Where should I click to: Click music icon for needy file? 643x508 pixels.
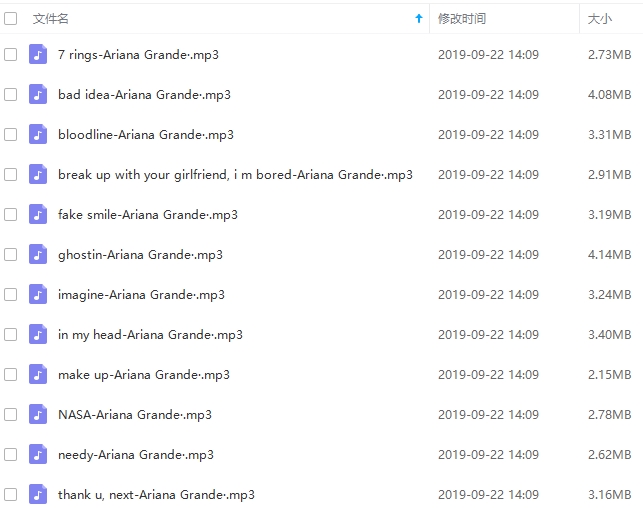coord(38,454)
